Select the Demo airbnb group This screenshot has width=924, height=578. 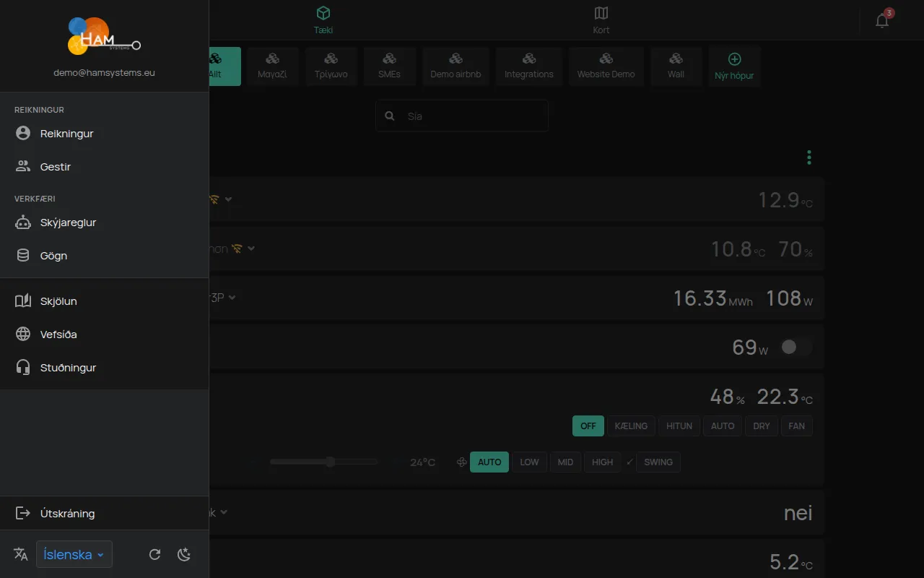coord(456,66)
